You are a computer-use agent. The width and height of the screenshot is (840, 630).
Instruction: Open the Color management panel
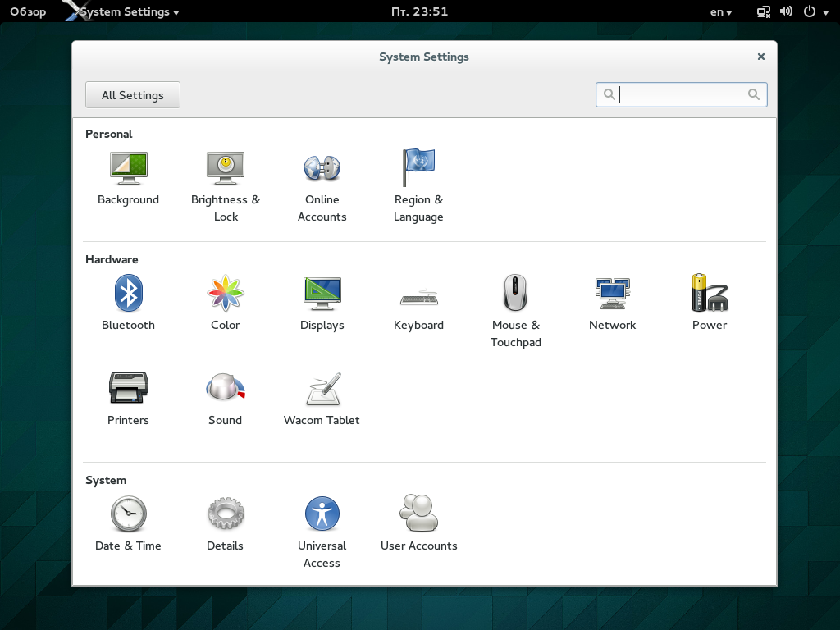(225, 303)
